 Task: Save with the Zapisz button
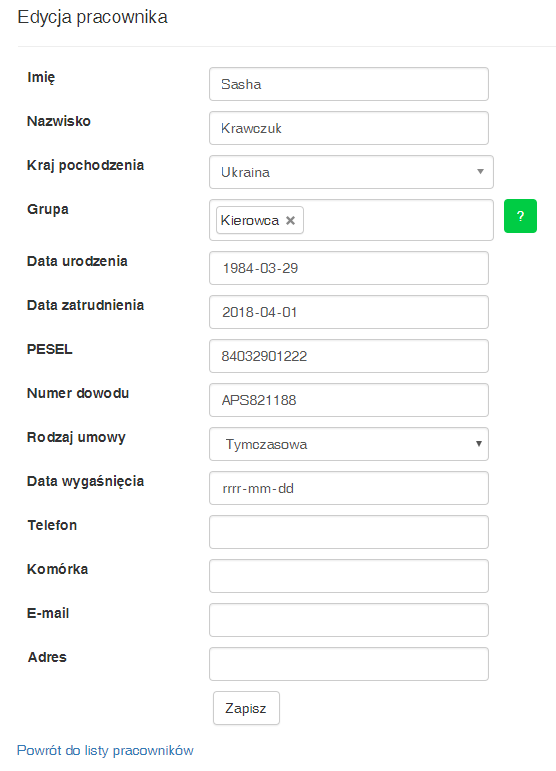tap(246, 708)
